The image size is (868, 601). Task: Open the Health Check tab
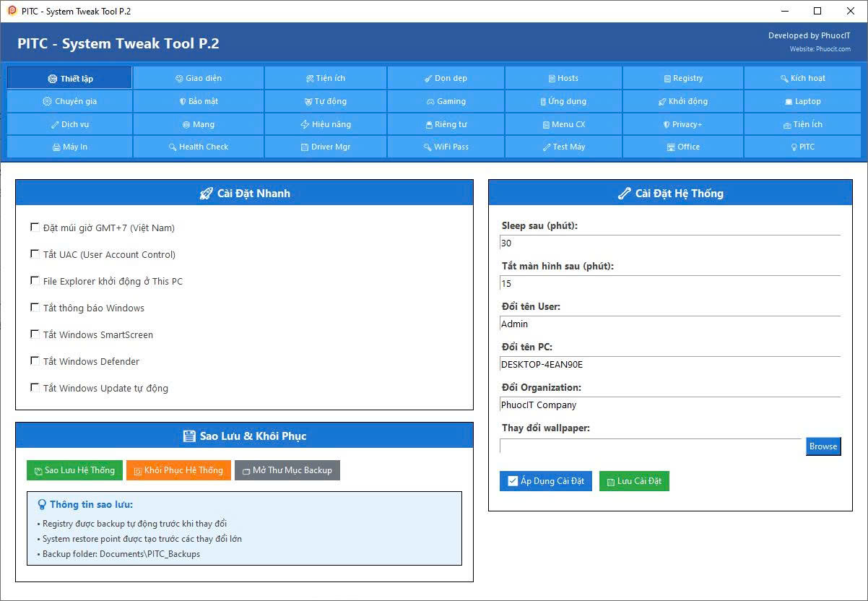[x=198, y=147]
